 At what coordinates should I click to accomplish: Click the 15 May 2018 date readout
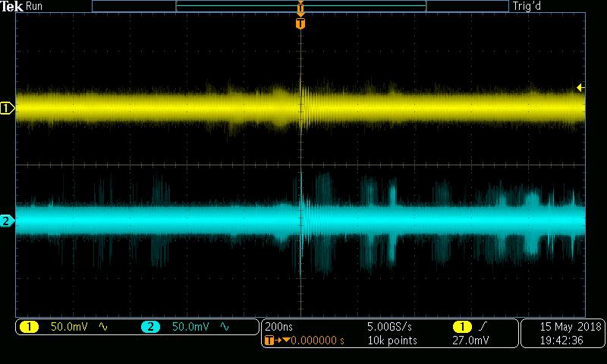point(571,327)
